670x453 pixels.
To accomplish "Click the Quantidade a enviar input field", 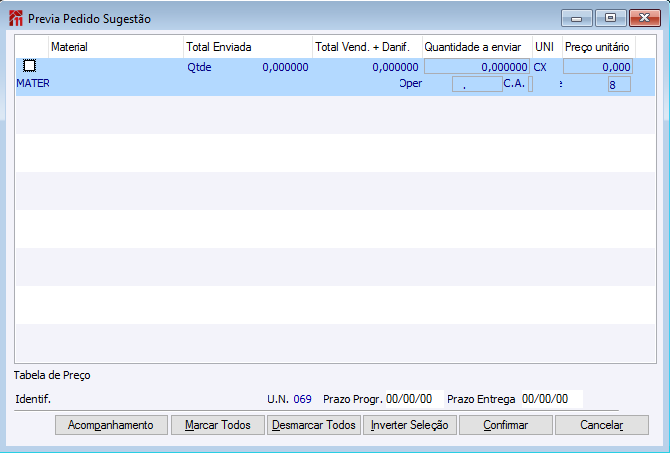I will click(477, 67).
